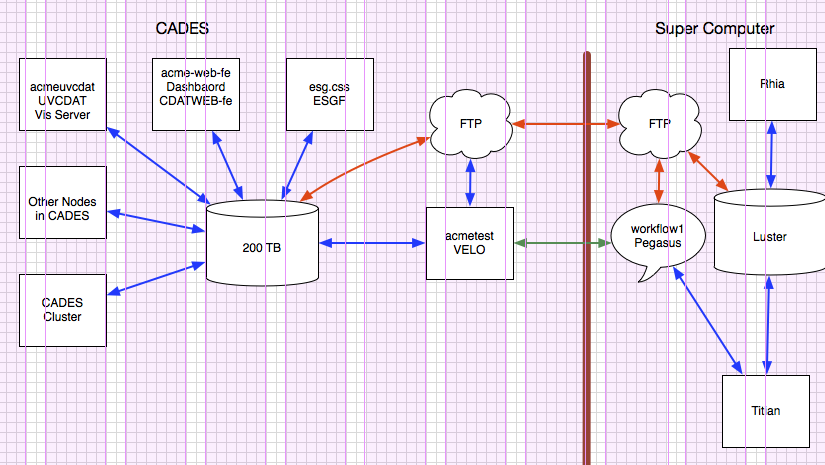Select the Luster storage cylinder
The height and width of the screenshot is (465, 825).
pyautogui.click(x=770, y=232)
